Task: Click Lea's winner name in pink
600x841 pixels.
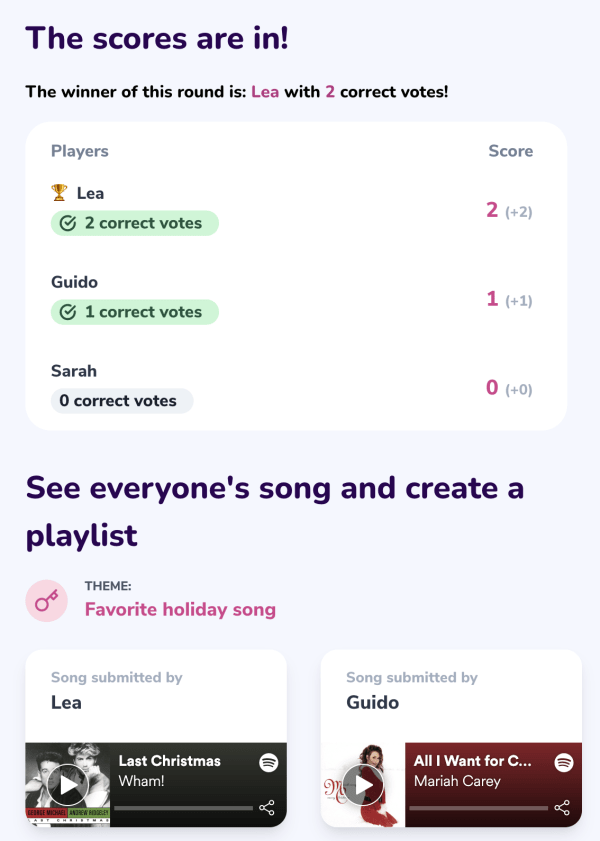Action: coord(265,92)
